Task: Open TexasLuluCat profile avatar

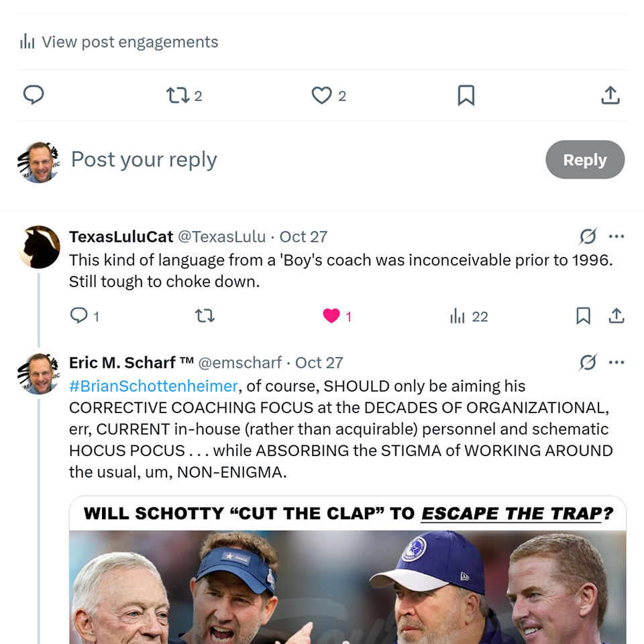Action: click(39, 247)
